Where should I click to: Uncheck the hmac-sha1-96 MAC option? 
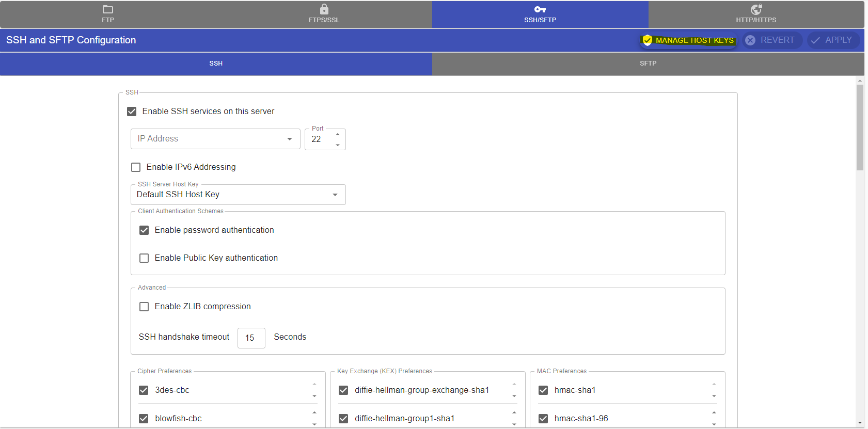coord(543,419)
